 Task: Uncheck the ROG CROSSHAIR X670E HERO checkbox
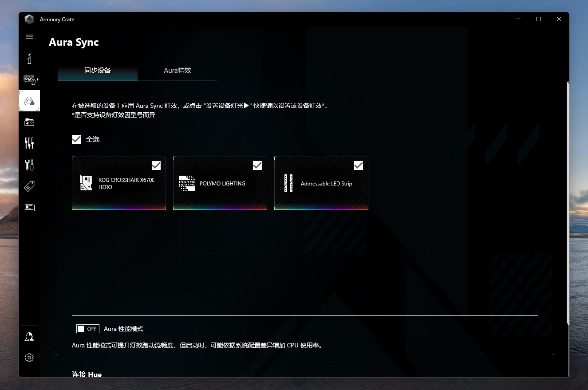pos(156,165)
